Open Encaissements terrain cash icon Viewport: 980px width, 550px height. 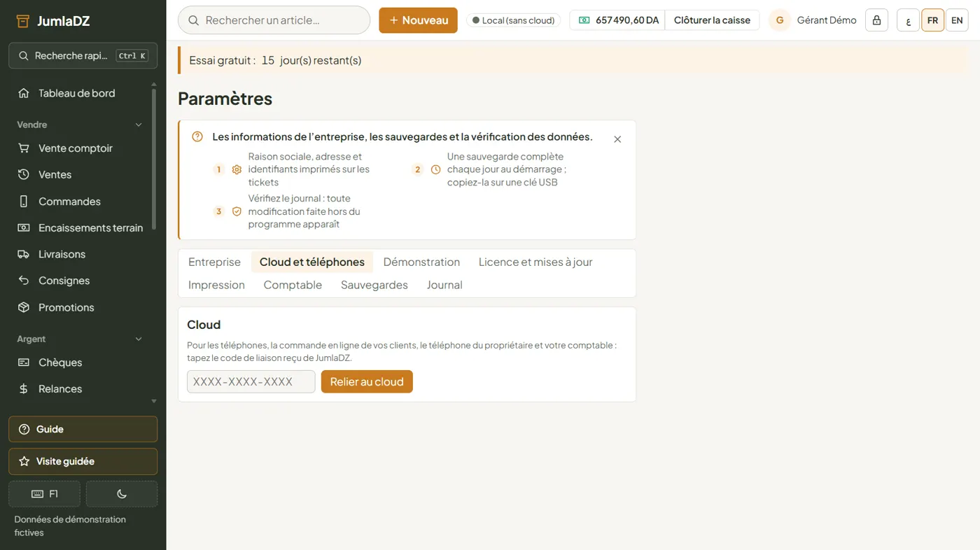(24, 228)
